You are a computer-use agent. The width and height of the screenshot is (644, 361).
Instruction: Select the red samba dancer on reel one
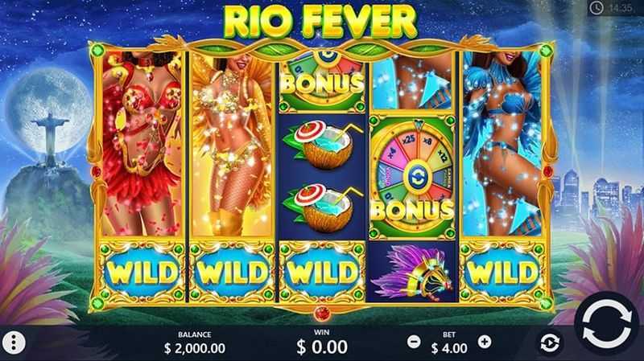click(141, 144)
